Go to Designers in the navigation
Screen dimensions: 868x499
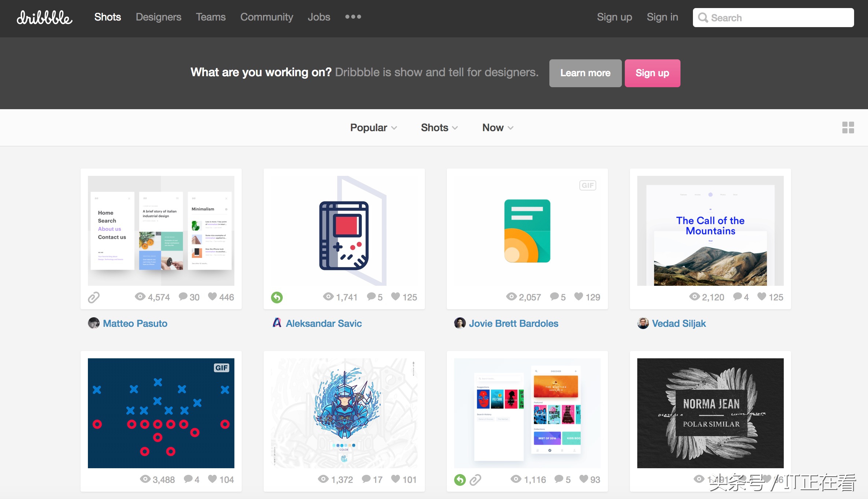[x=158, y=17]
